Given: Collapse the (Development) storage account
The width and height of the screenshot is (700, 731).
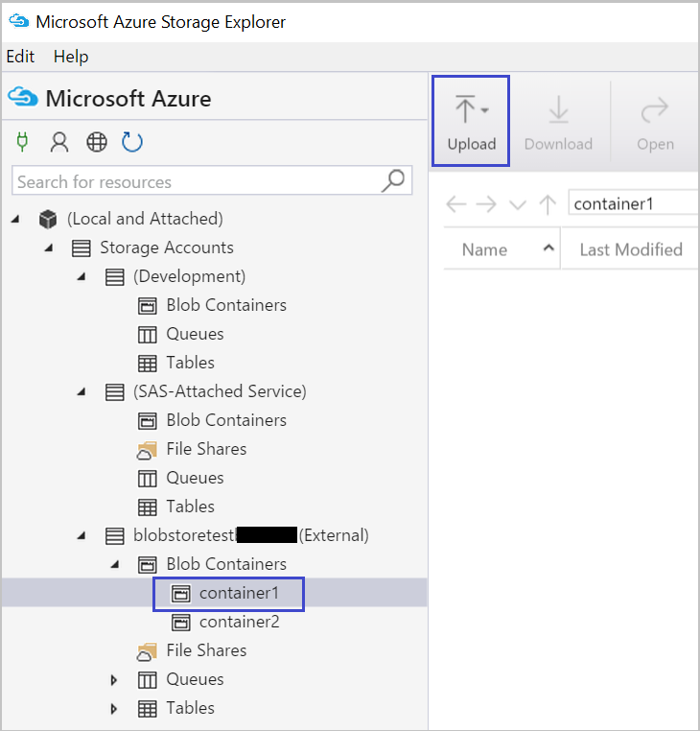Looking at the screenshot, I should (x=82, y=276).
